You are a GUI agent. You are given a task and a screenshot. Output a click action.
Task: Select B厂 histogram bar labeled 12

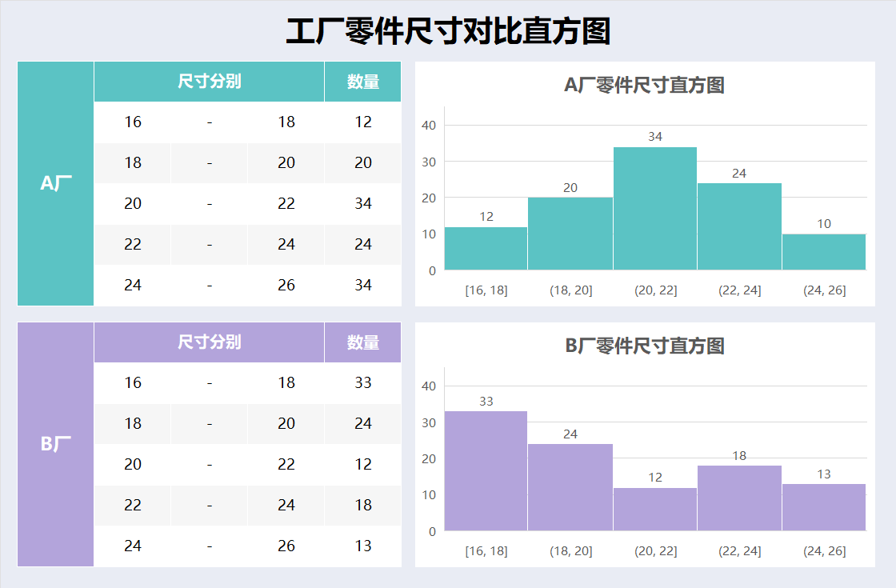click(654, 510)
